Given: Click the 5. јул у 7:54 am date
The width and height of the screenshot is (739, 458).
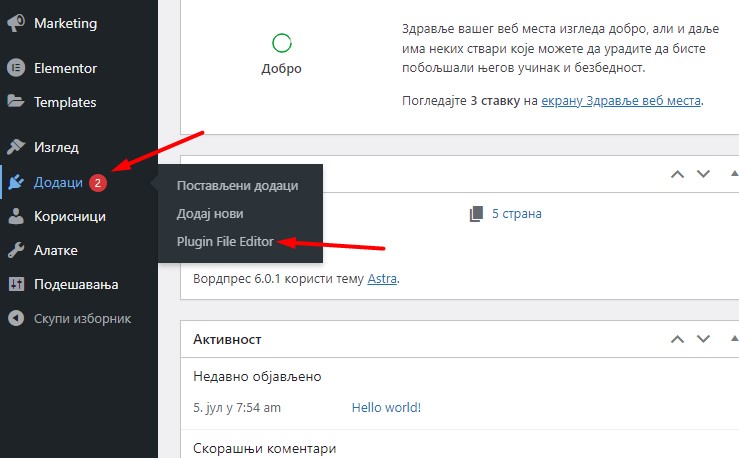Looking at the screenshot, I should click(x=237, y=408).
